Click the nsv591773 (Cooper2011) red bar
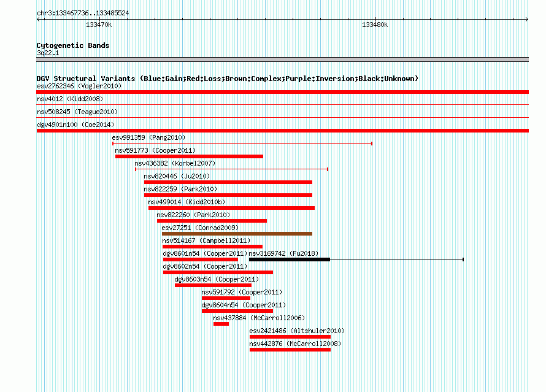 click(x=189, y=156)
